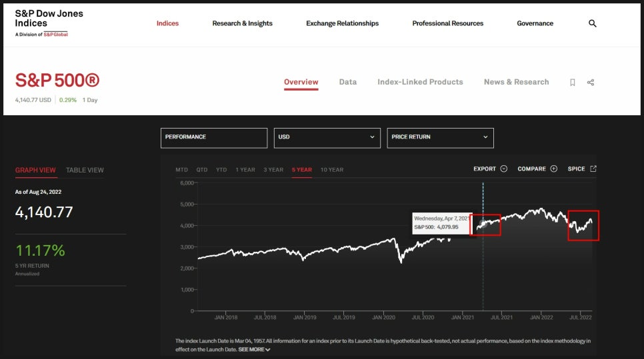This screenshot has width=644, height=359.
Task: Click the circular arrow icon beside Export
Action: coord(504,169)
